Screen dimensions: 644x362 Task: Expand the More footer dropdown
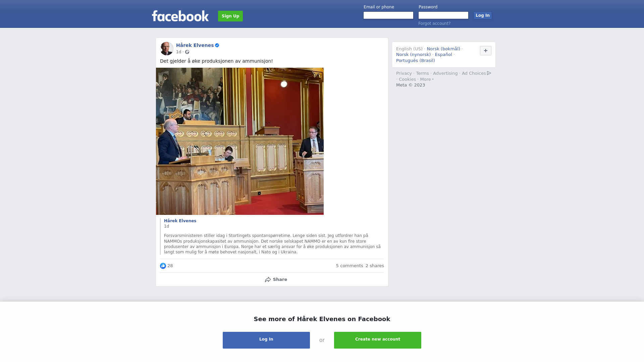click(427, 79)
